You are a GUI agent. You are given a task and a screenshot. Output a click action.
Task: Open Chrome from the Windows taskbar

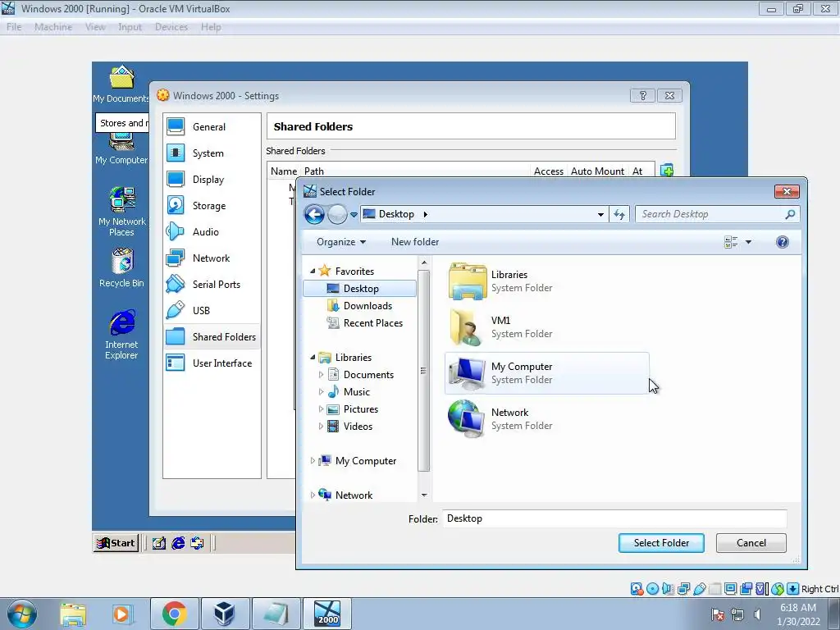[x=174, y=614]
